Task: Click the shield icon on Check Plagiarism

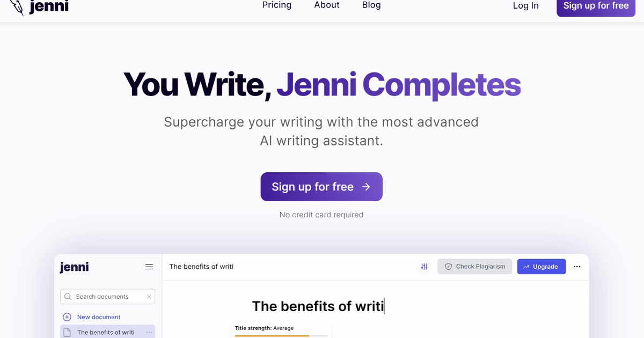Action: 448,266
